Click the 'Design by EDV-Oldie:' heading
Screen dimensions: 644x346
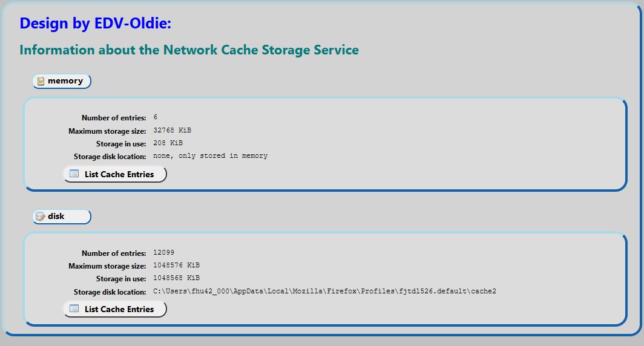coord(96,24)
